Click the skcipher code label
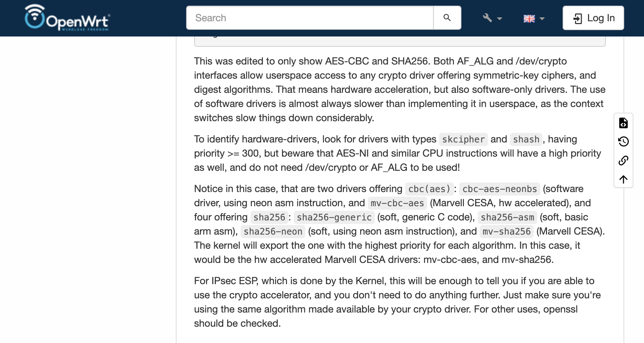 [x=463, y=140]
